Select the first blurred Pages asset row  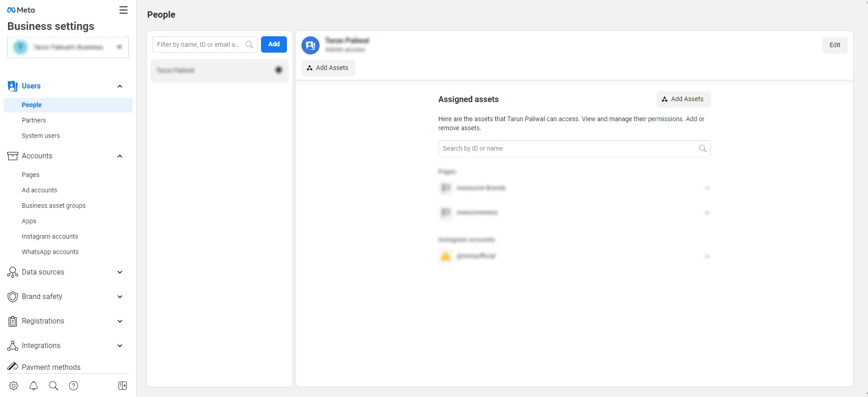pos(574,188)
